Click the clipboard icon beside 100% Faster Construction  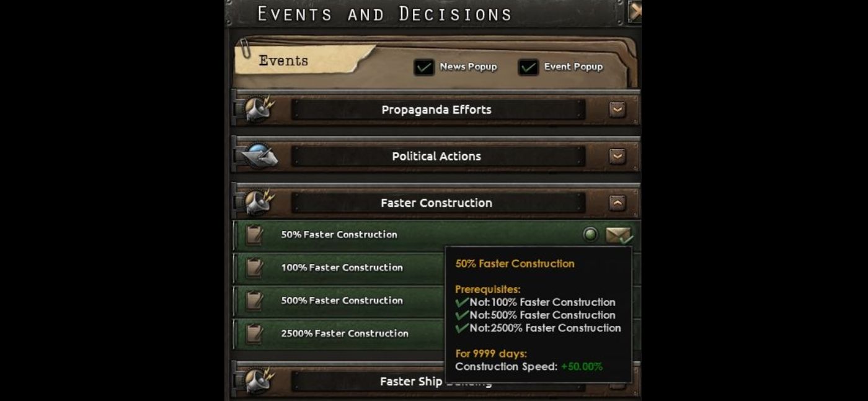click(254, 268)
